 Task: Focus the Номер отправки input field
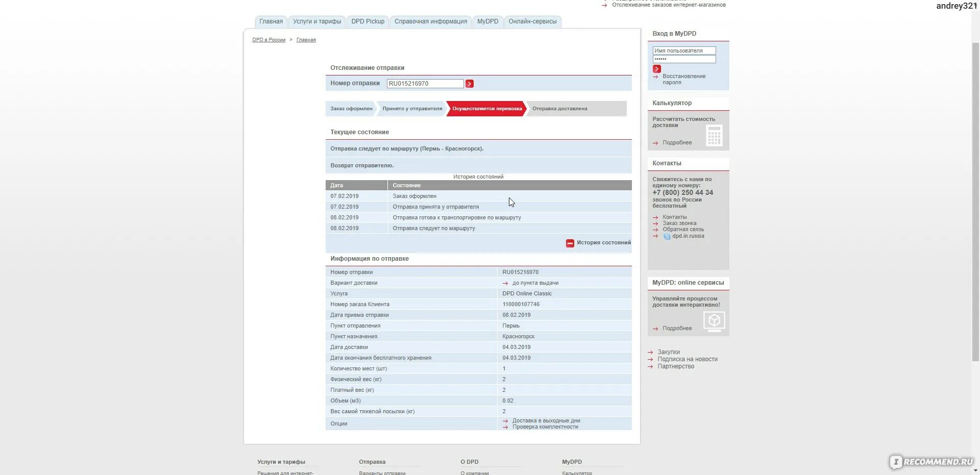pyautogui.click(x=425, y=84)
